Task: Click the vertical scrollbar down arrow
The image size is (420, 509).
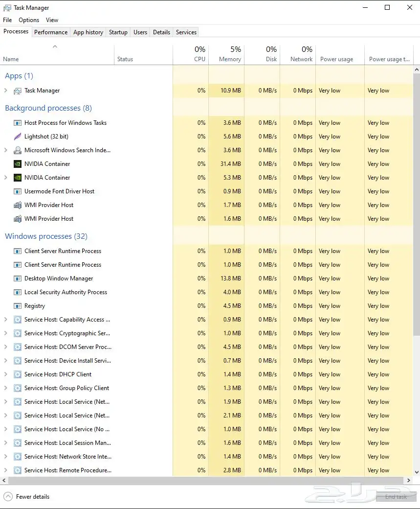Action: point(417,472)
